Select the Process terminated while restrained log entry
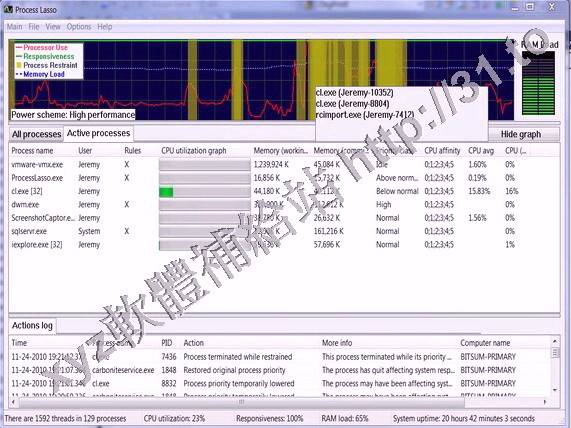The width and height of the screenshot is (571, 428). pos(280,357)
